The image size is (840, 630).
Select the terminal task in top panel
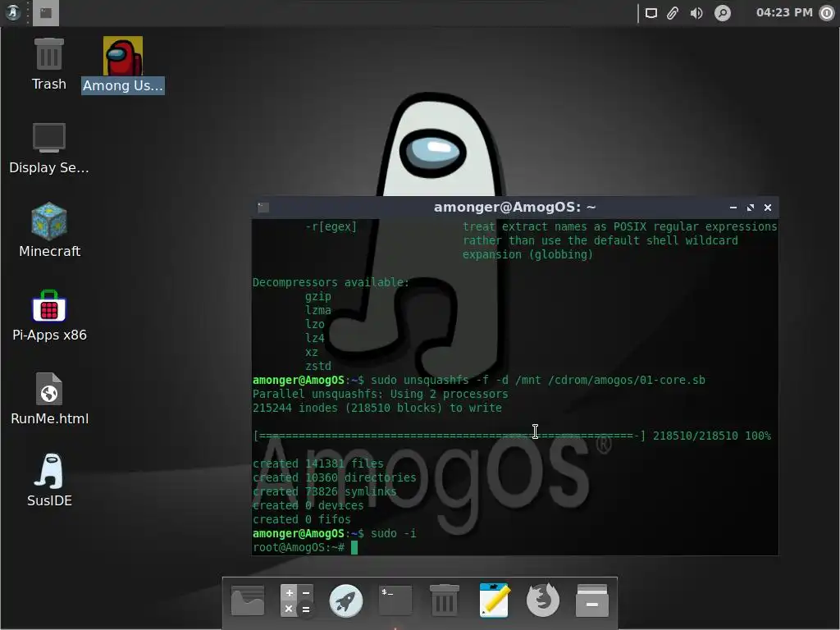pyautogui.click(x=46, y=13)
